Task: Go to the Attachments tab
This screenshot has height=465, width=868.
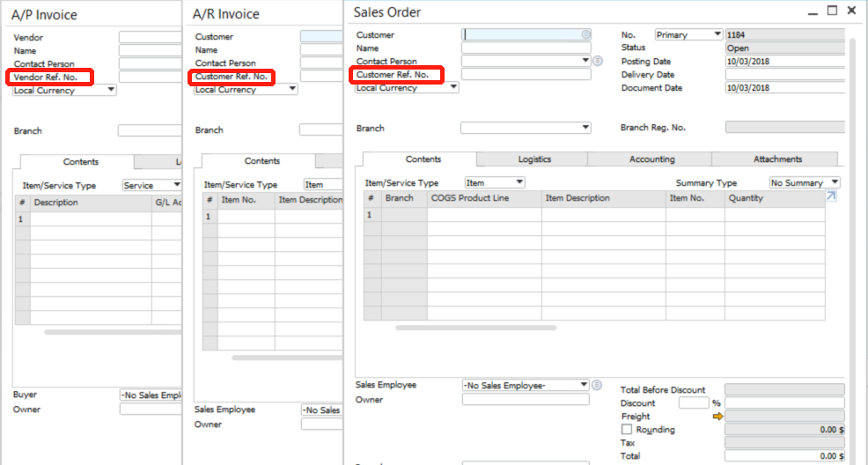Action: (777, 159)
